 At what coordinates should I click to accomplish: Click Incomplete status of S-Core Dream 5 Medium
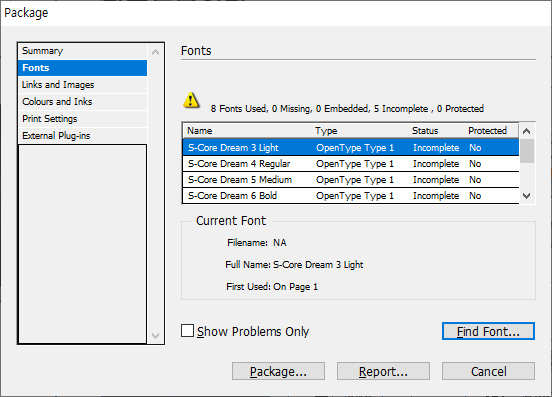436,180
